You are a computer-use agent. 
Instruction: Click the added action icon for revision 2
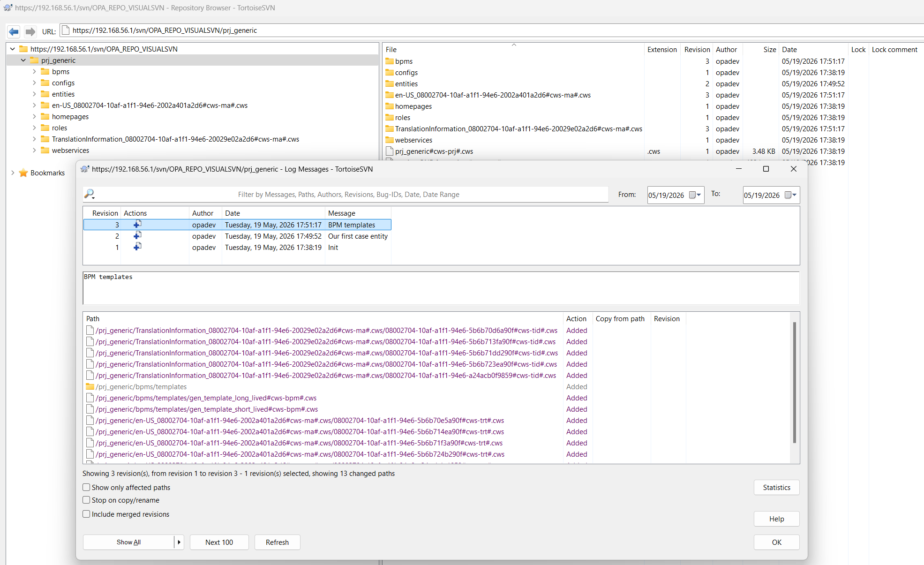pos(137,235)
